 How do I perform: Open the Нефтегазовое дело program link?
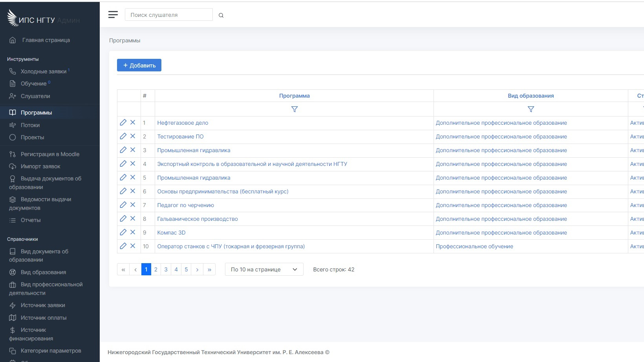click(183, 123)
